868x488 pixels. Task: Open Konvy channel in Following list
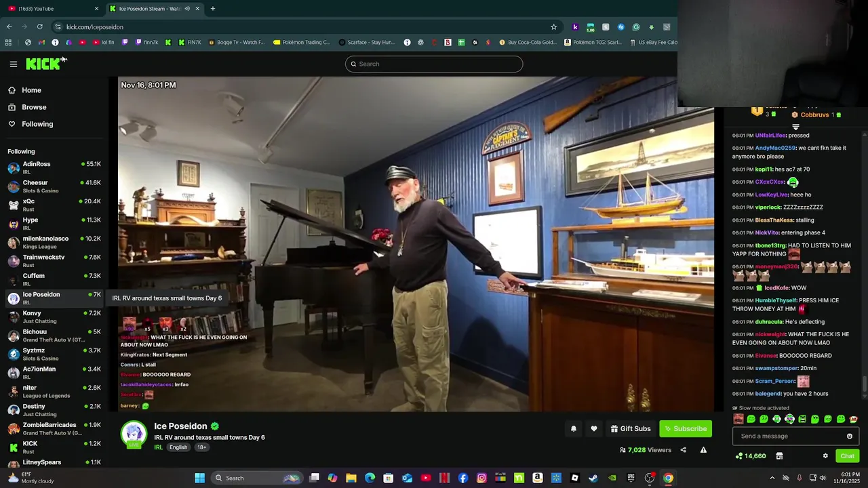coord(54,317)
